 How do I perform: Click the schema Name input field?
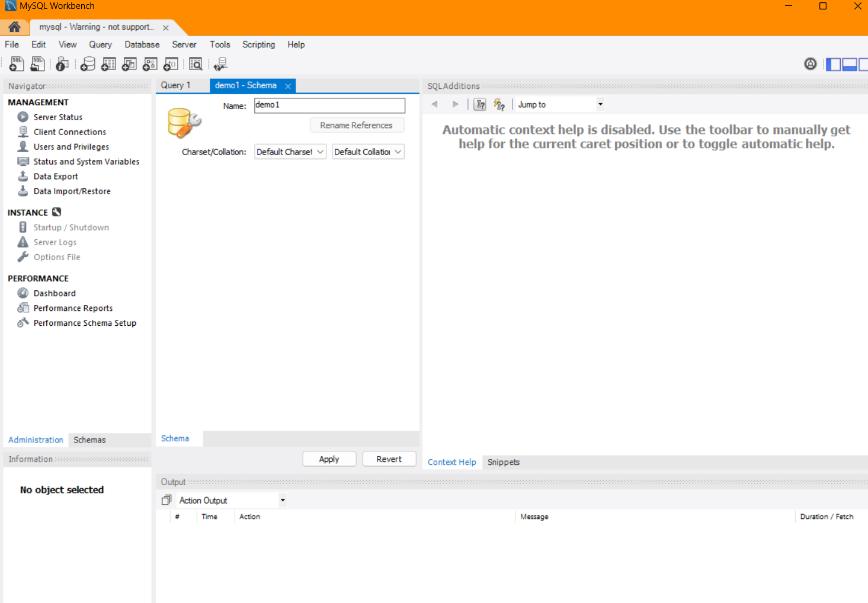coord(329,105)
